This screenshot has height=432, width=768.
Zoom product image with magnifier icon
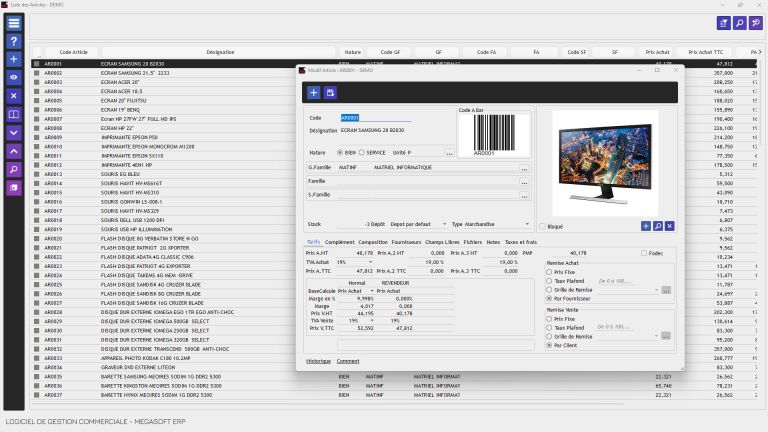coord(658,226)
